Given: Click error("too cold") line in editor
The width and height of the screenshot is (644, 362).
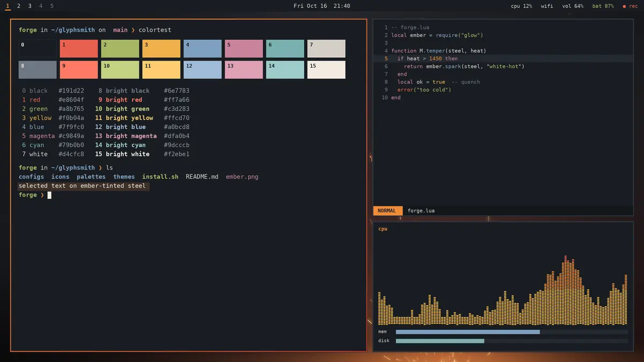Looking at the screenshot, I should click(x=425, y=90).
